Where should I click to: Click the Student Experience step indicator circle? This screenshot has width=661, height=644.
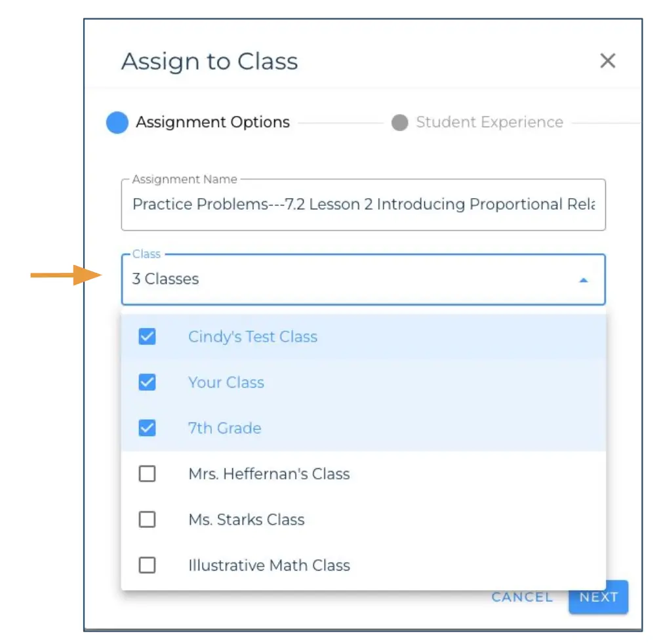[400, 122]
